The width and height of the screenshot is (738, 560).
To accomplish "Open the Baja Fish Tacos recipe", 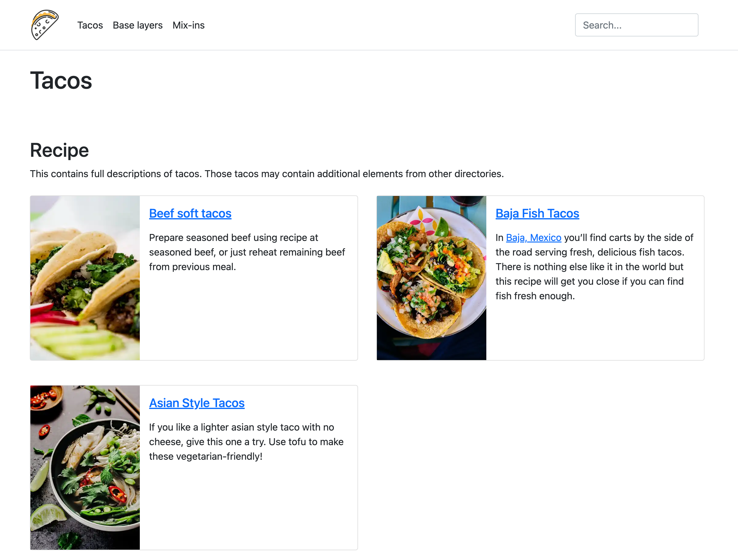I will click(537, 213).
